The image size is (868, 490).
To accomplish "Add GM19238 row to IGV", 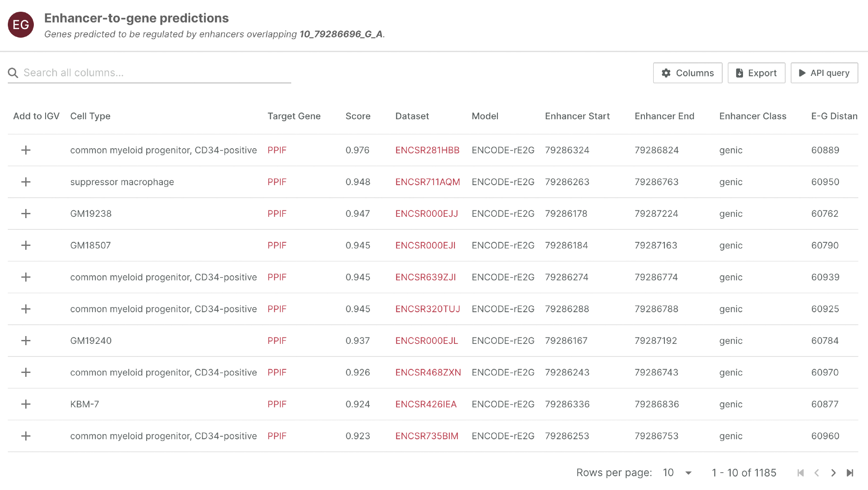I will click(26, 214).
